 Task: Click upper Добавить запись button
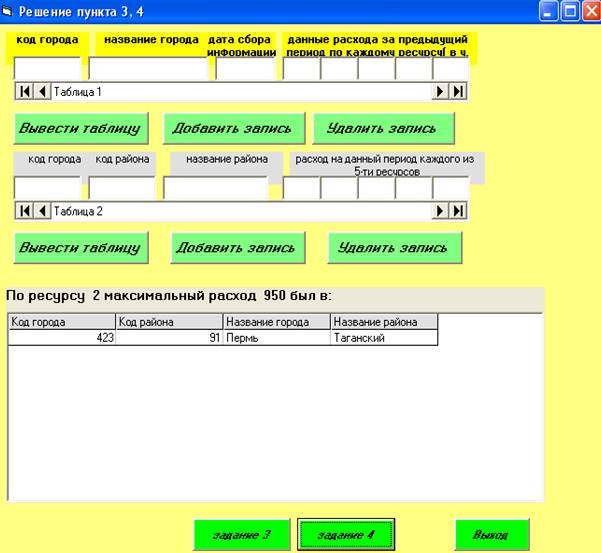tap(232, 129)
